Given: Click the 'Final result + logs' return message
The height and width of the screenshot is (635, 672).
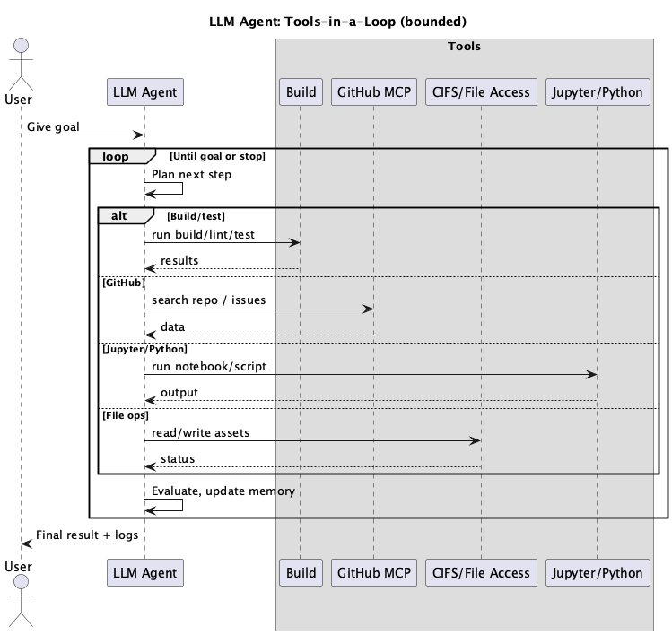Looking at the screenshot, I should pos(87,535).
